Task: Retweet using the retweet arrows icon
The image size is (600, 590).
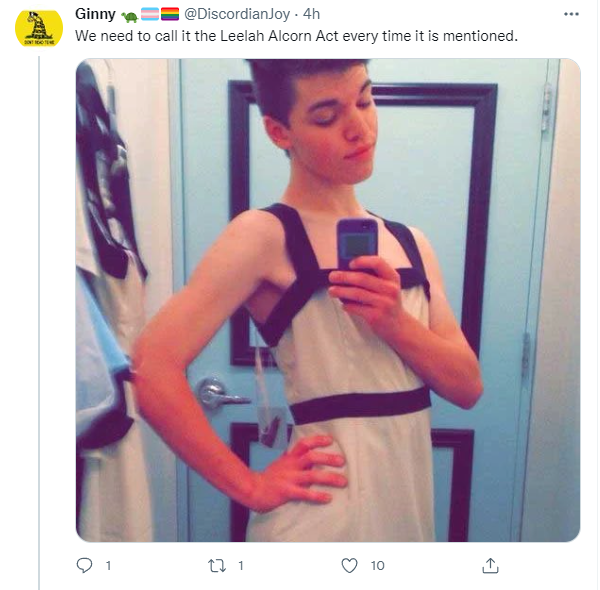Action: point(217,566)
